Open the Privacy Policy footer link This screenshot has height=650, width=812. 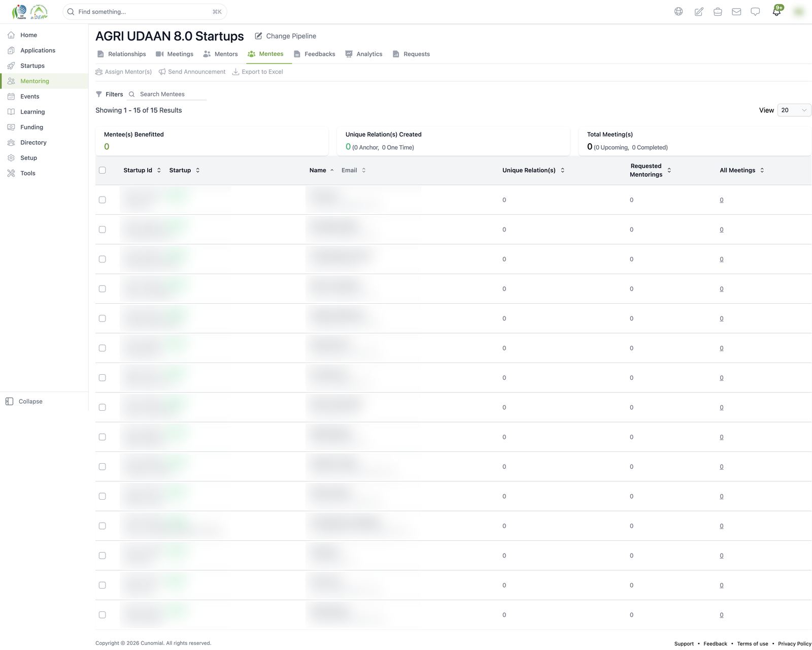coord(795,643)
